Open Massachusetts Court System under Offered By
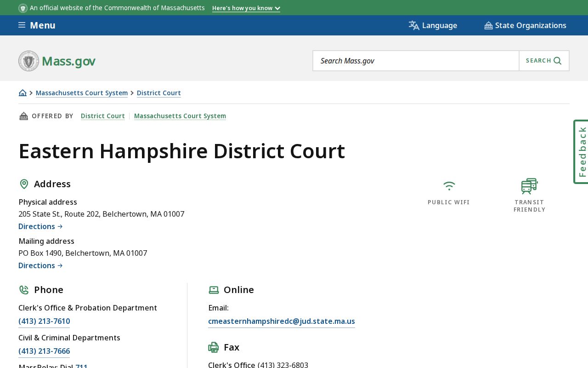Viewport: 588px width, 368px height. pyautogui.click(x=180, y=116)
